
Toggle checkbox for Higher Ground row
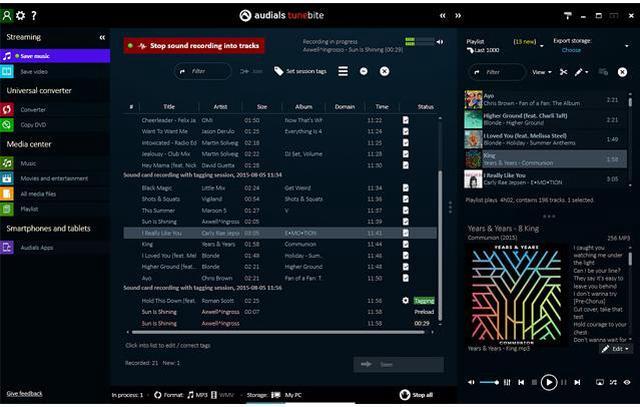click(x=406, y=267)
